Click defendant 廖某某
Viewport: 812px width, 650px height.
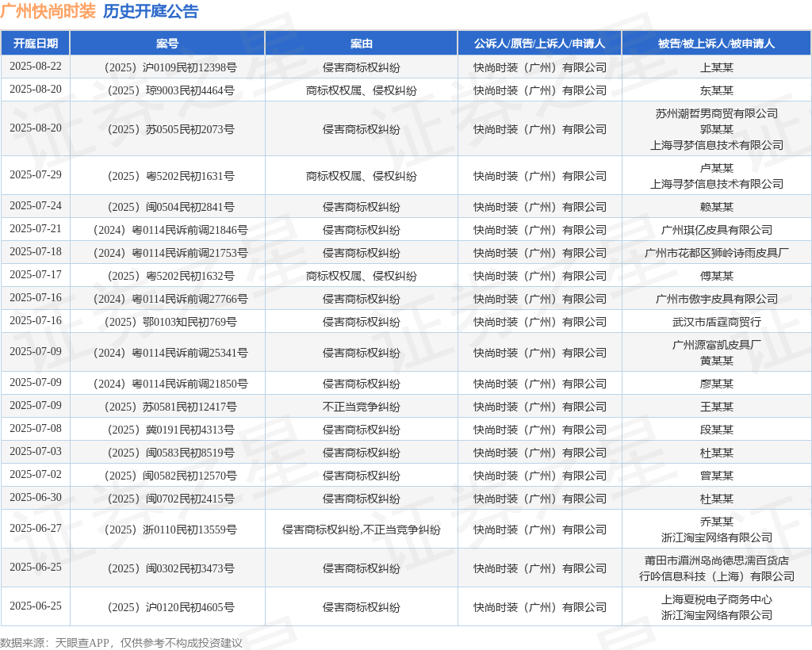click(x=717, y=384)
